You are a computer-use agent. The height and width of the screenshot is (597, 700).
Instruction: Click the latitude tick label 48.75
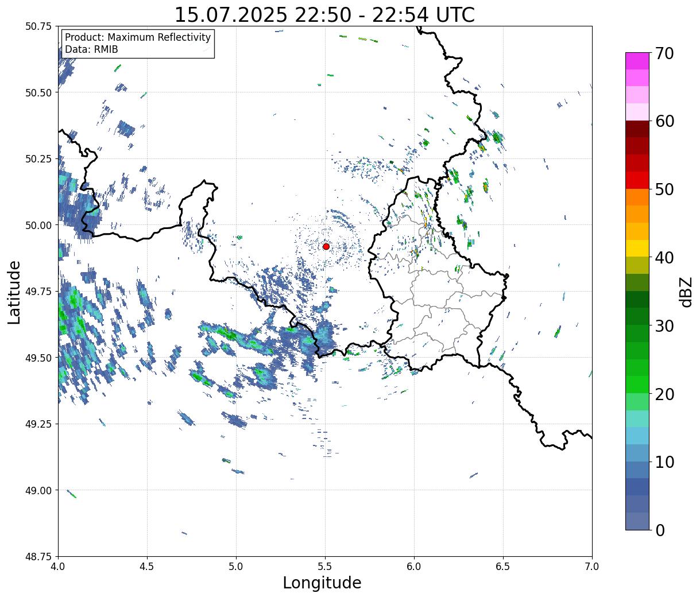38,557
